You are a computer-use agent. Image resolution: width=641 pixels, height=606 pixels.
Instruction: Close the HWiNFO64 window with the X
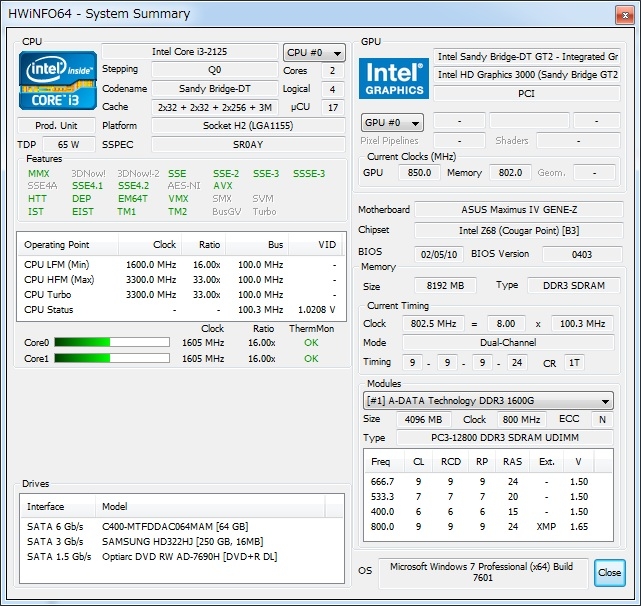point(625,16)
